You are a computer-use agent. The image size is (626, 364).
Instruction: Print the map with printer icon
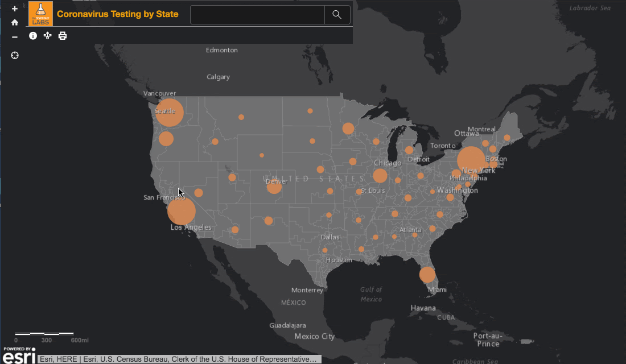pyautogui.click(x=63, y=36)
